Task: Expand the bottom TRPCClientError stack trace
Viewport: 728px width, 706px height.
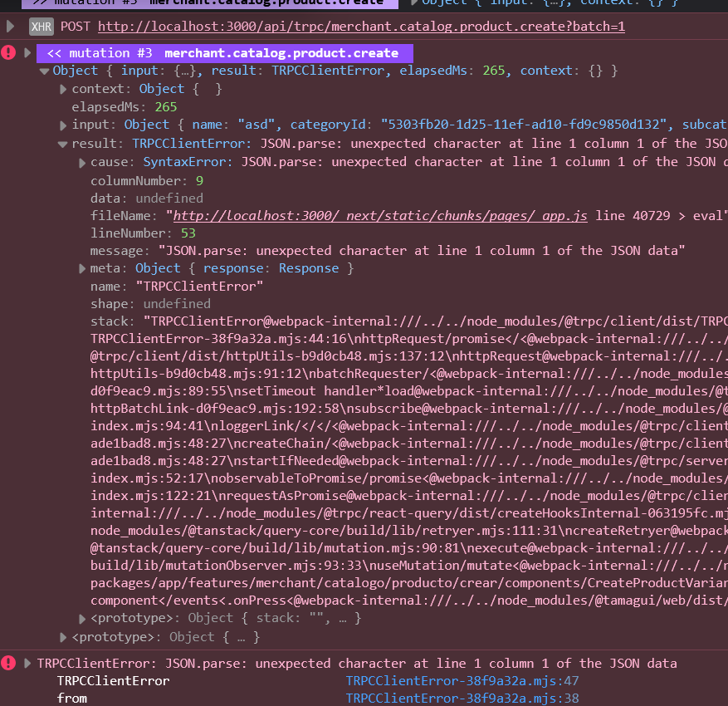Action: 27,663
